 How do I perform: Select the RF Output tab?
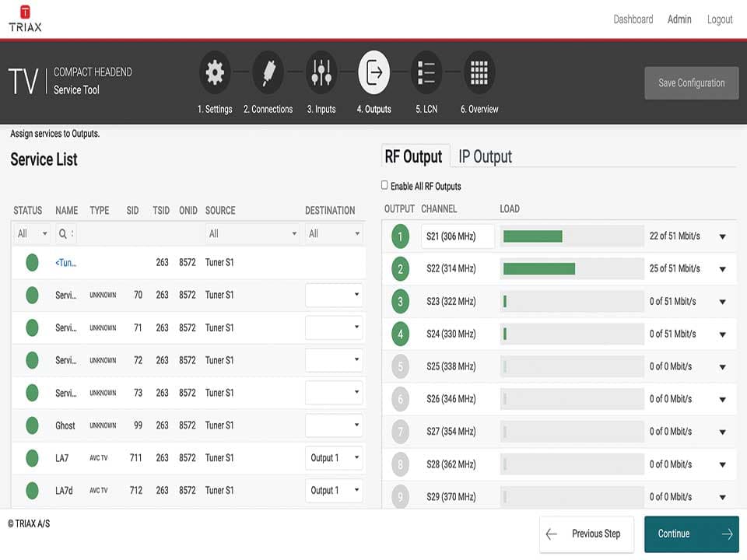coord(413,157)
